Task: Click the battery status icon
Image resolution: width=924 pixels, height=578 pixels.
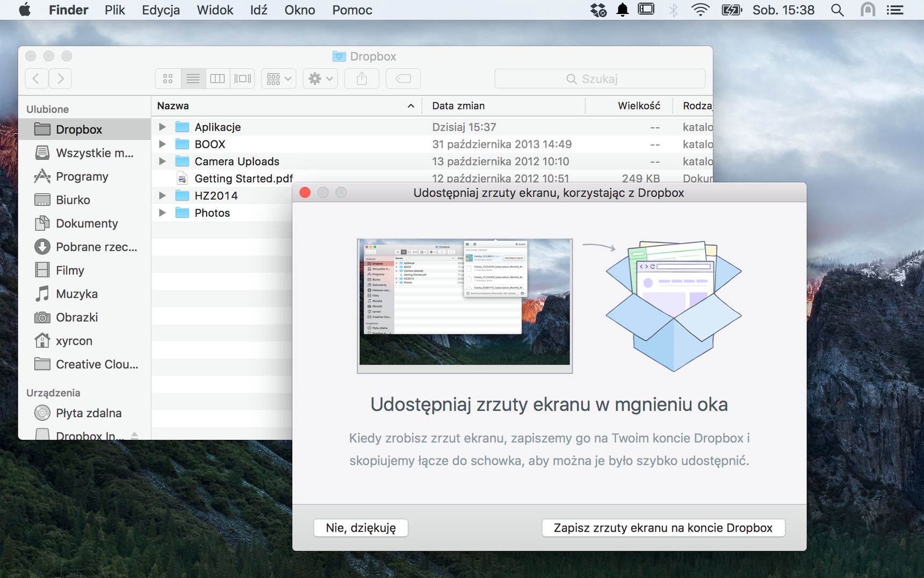Action: pos(732,10)
